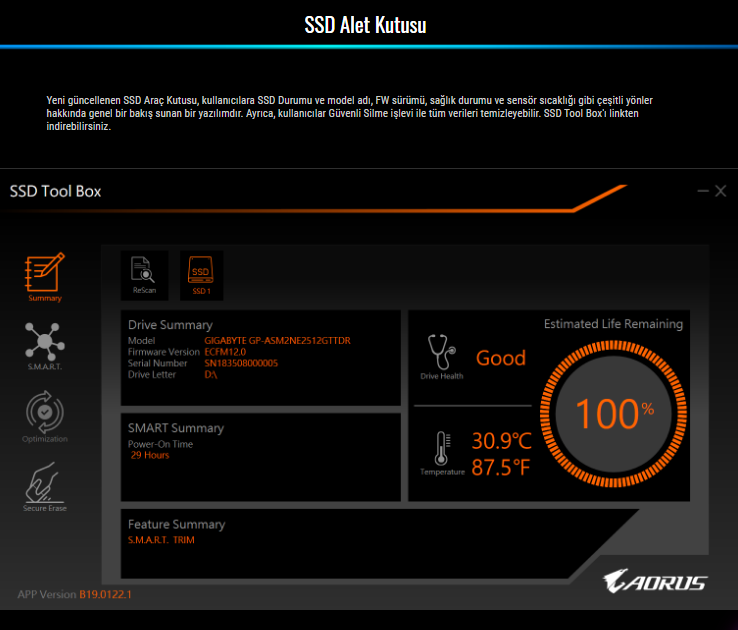Click the APP Version B19.0122.1 label
The width and height of the screenshot is (738, 630).
click(x=75, y=595)
